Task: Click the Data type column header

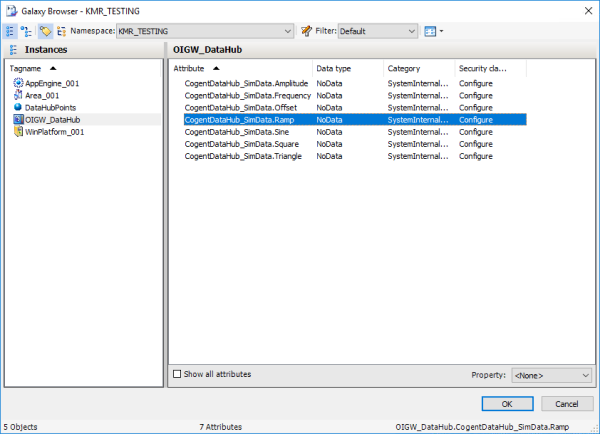Action: pyautogui.click(x=348, y=69)
